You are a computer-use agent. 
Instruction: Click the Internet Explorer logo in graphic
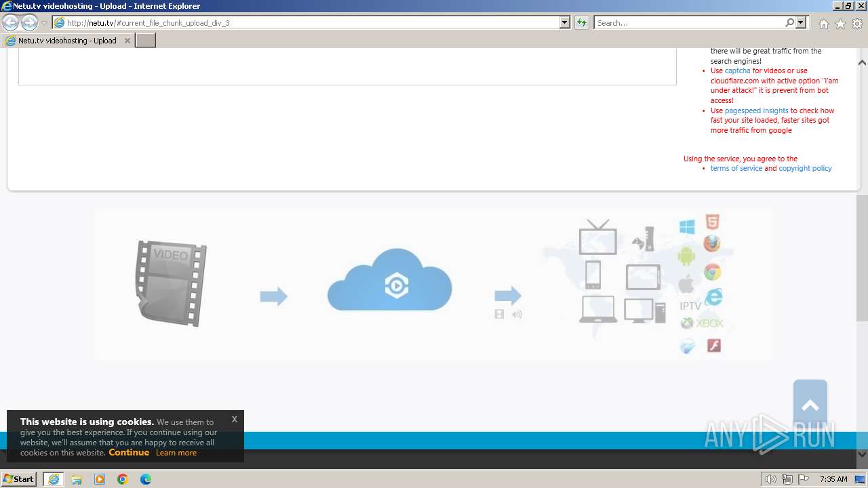click(713, 297)
